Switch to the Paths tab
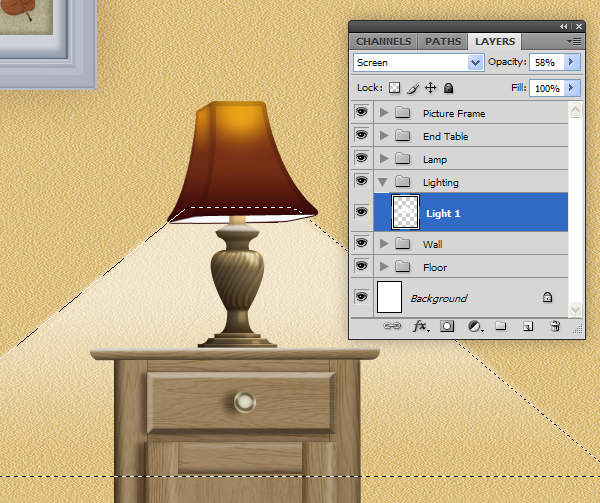 coord(443,42)
